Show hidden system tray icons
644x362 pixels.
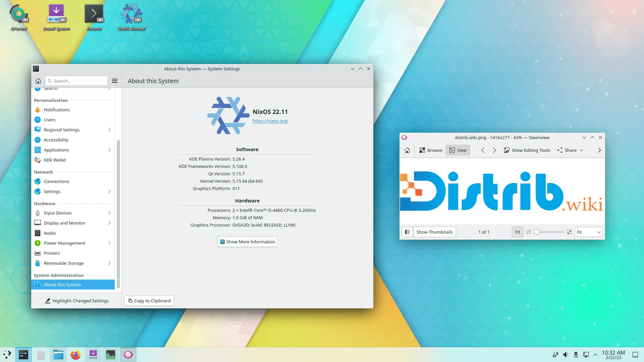[595, 354]
